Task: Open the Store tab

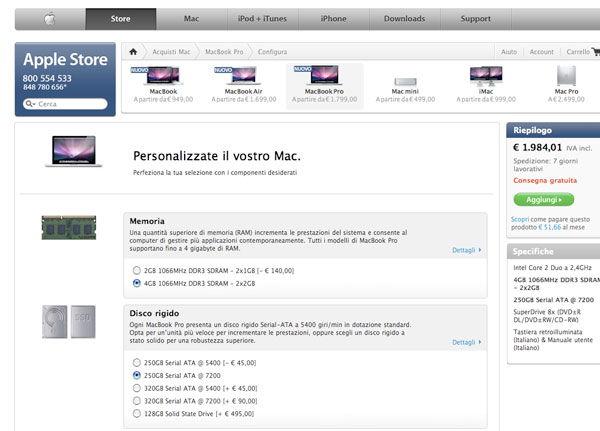Action: point(121,19)
